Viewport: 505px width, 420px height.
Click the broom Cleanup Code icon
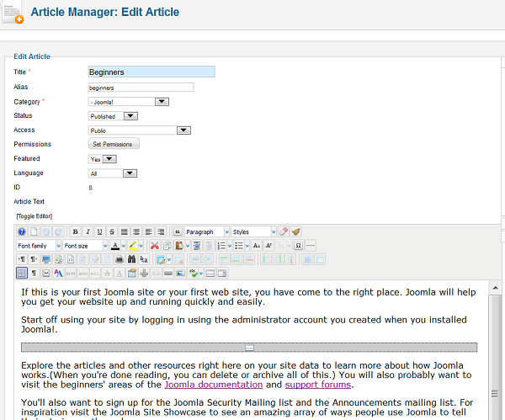(295, 231)
